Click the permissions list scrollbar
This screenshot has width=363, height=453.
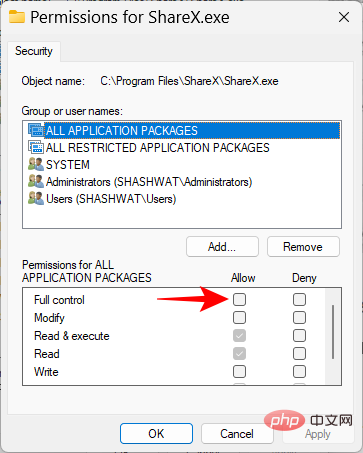pos(333,332)
